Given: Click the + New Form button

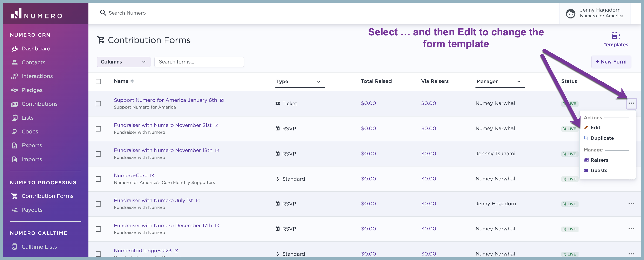Looking at the screenshot, I should click(611, 62).
